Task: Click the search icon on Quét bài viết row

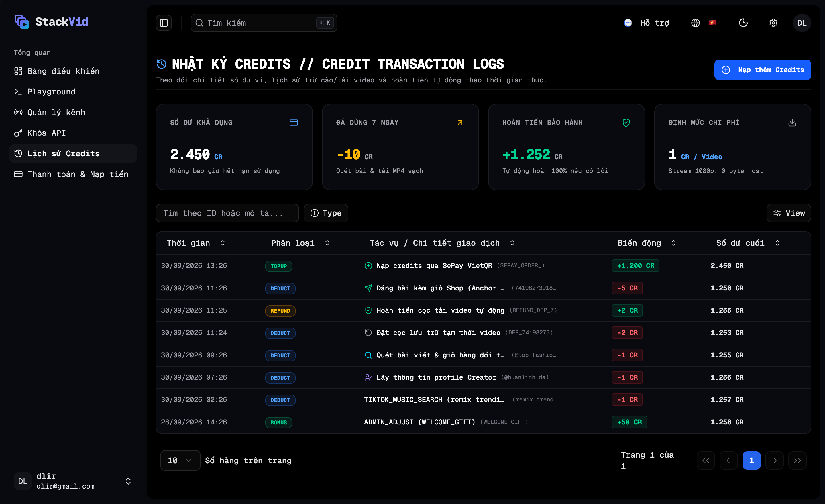Action: click(x=368, y=355)
